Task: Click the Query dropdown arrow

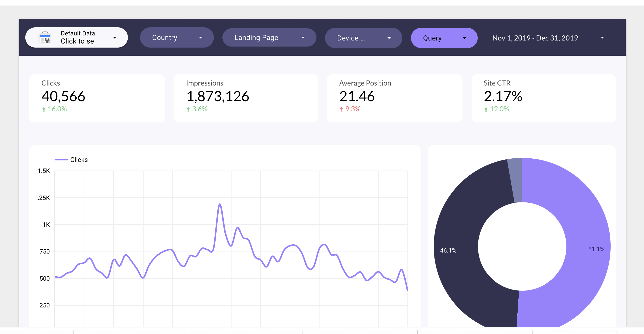Action: tap(464, 38)
